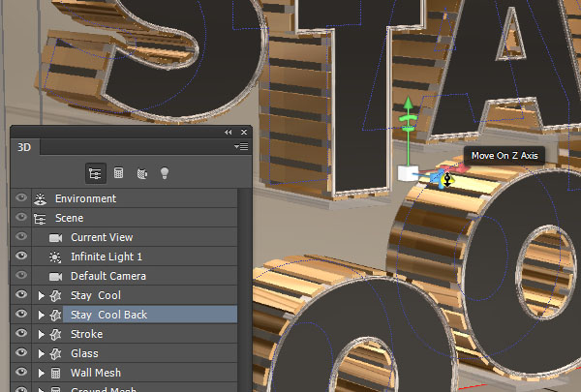Collapse the 3D panel with double arrows
This screenshot has width=581, height=392.
coord(228,133)
